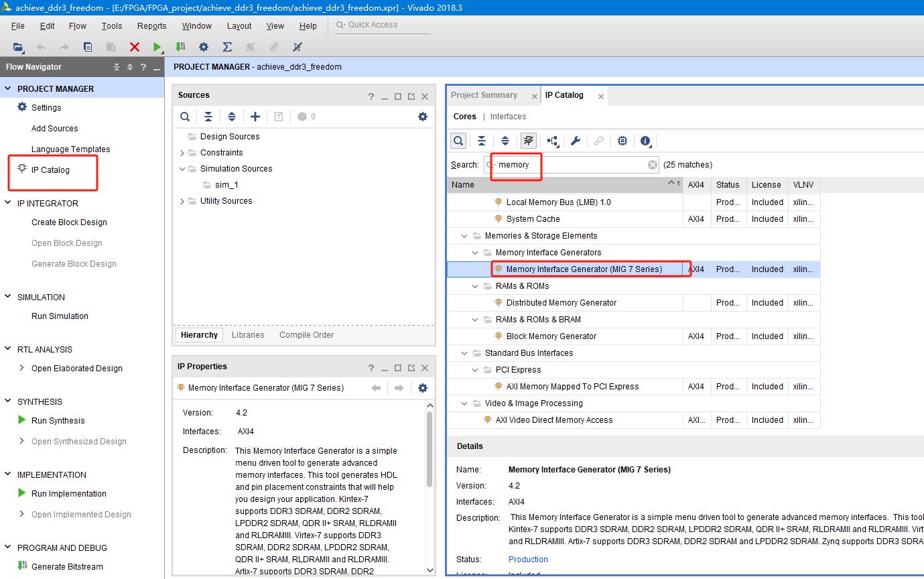
Task: Collapse all in the Sources panel
Action: pyautogui.click(x=208, y=117)
